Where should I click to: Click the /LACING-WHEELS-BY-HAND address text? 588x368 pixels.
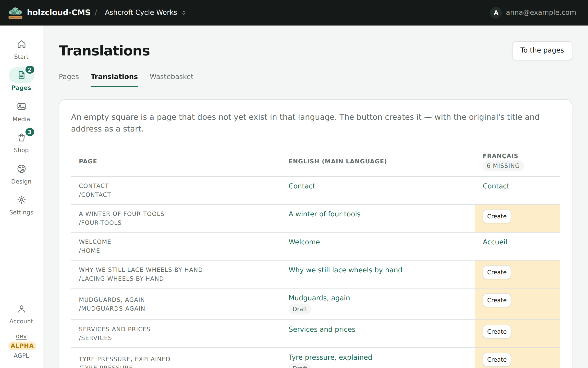point(121,278)
